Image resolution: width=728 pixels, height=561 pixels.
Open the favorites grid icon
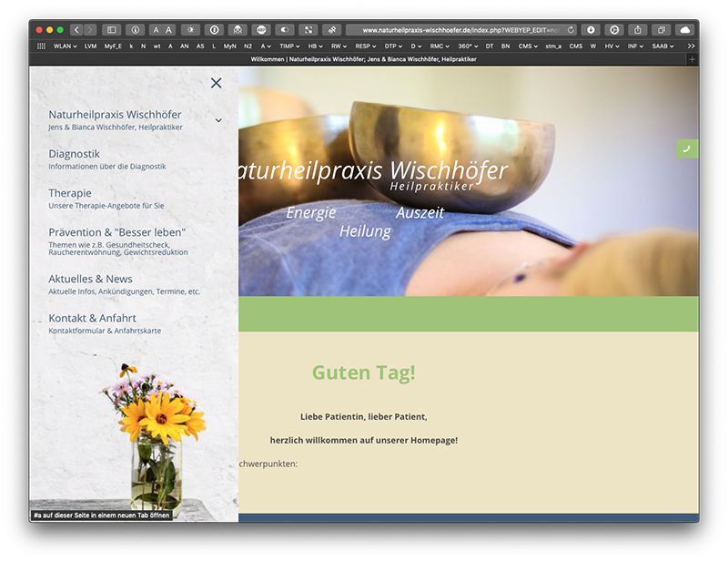(x=41, y=46)
